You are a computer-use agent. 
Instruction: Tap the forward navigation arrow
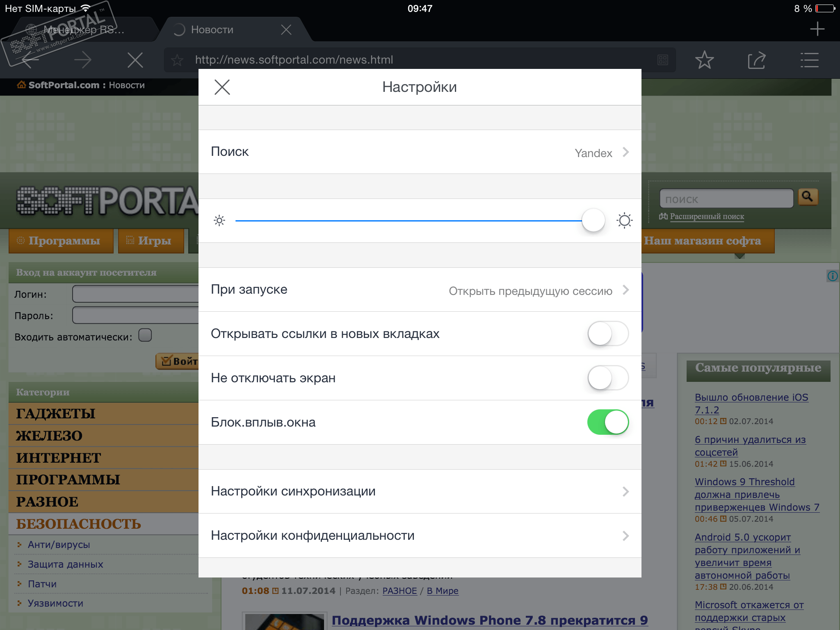pos(83,60)
